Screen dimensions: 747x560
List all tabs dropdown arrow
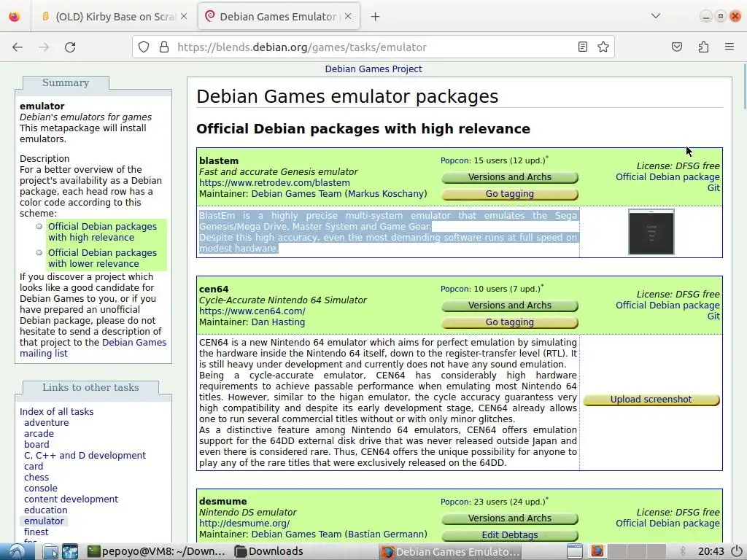[x=656, y=16]
